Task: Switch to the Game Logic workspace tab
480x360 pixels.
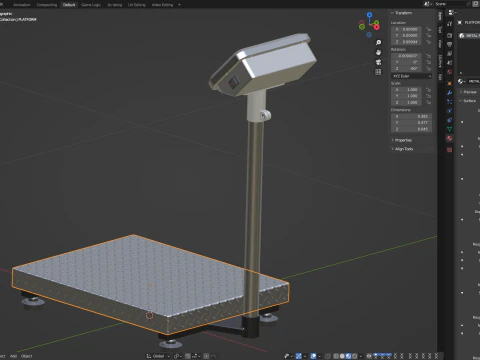Action: (91, 5)
